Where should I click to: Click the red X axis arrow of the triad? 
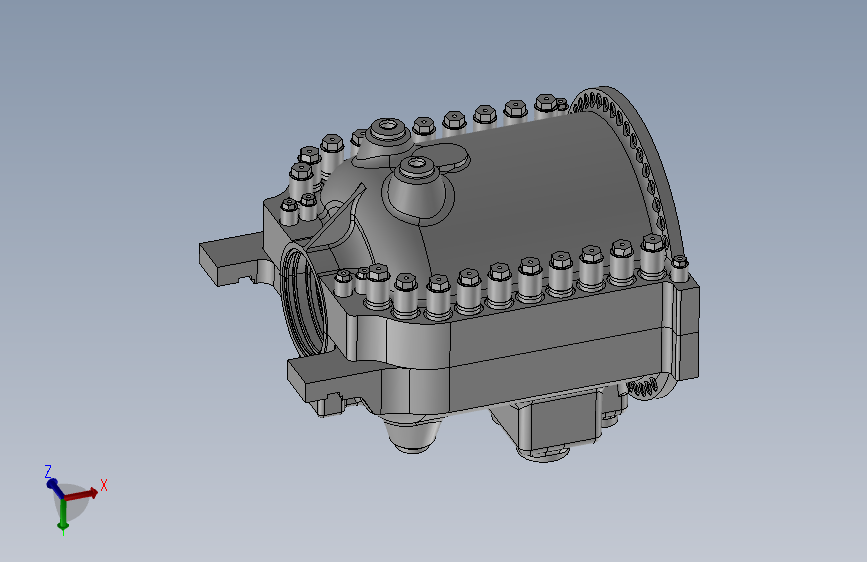click(x=81, y=494)
